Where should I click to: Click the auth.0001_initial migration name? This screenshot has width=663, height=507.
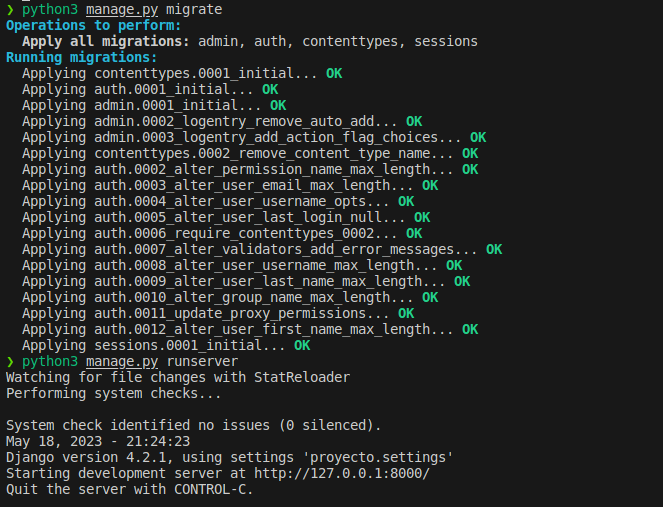tap(170, 89)
